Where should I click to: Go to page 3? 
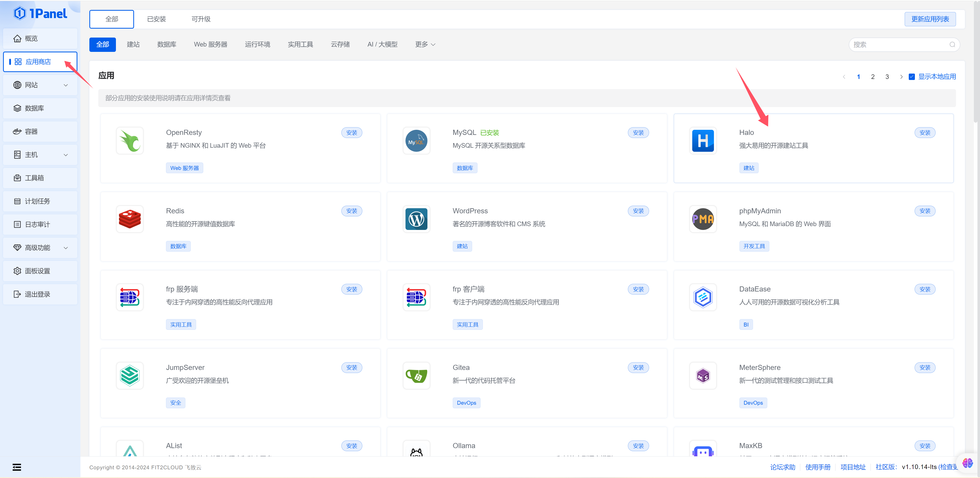tap(887, 77)
